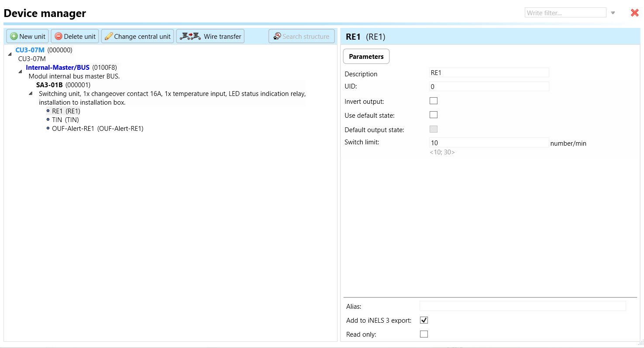Select the TIN tree node

65,120
